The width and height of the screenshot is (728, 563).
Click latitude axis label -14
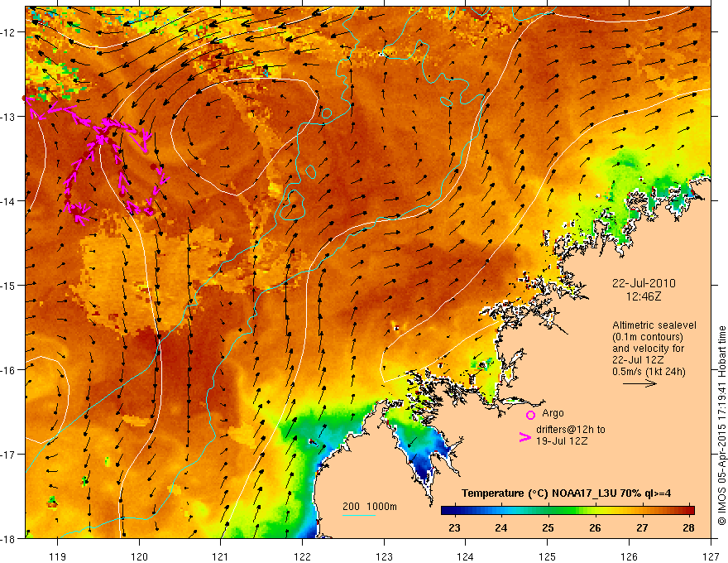(9, 201)
